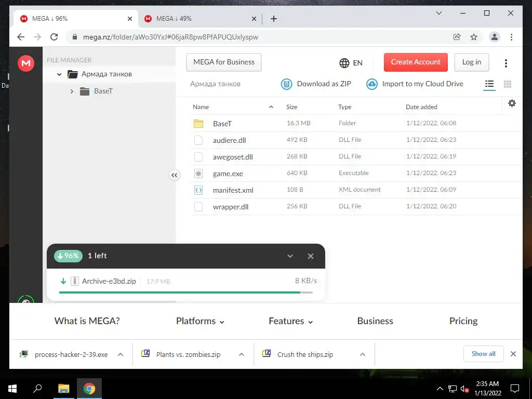Click the awegoset.dll file icon
This screenshot has height=399, width=532.
coord(198,157)
